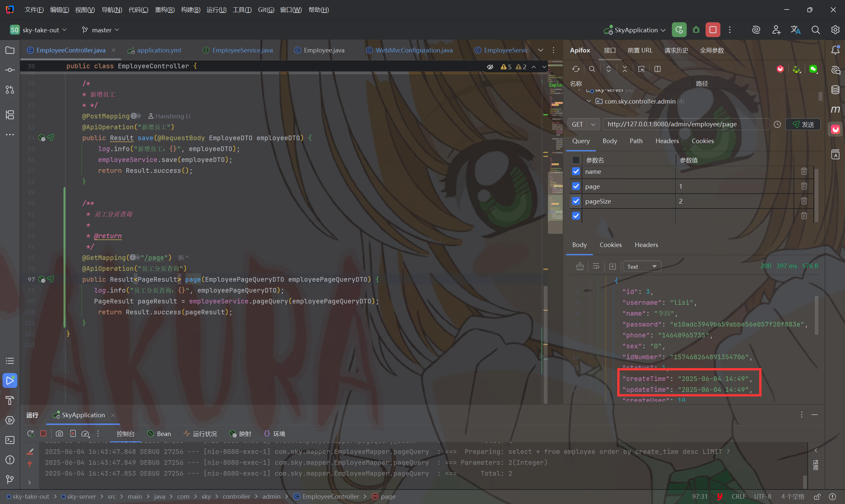Open the Terminal tool window icon
This screenshot has width=845, height=504.
pos(10,440)
